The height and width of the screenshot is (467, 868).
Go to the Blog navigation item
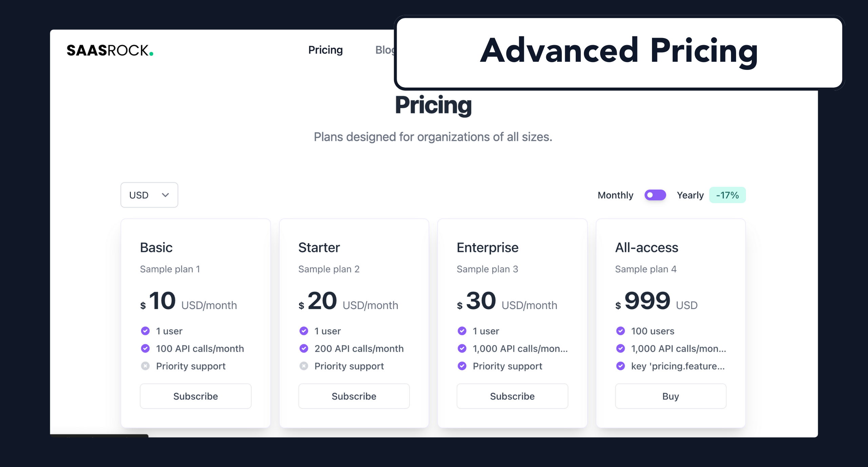coord(385,50)
